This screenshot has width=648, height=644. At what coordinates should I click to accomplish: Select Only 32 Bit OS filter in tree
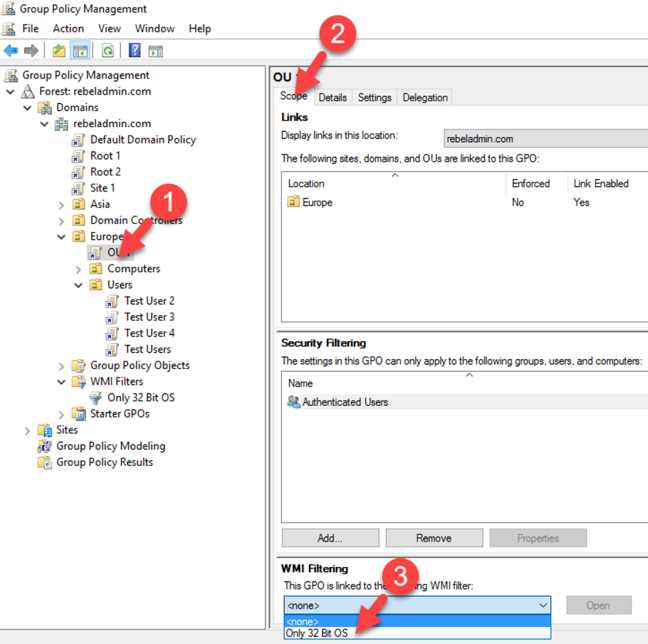tap(140, 398)
